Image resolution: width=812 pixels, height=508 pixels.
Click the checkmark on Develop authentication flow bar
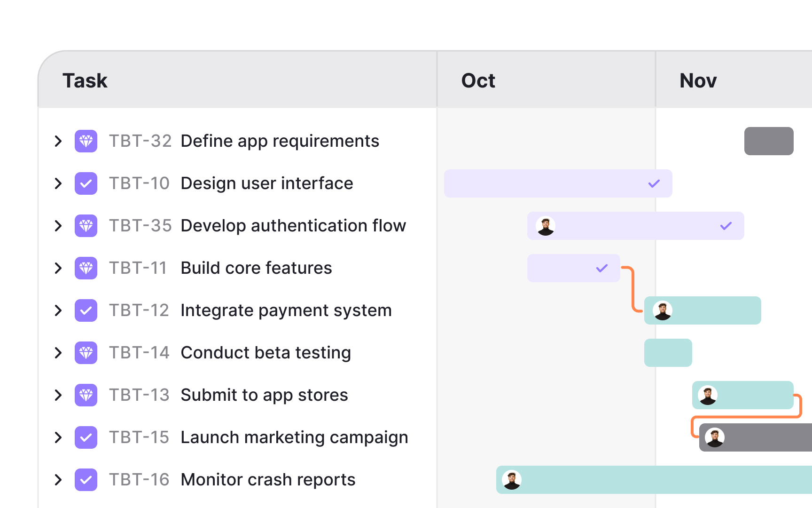(726, 226)
